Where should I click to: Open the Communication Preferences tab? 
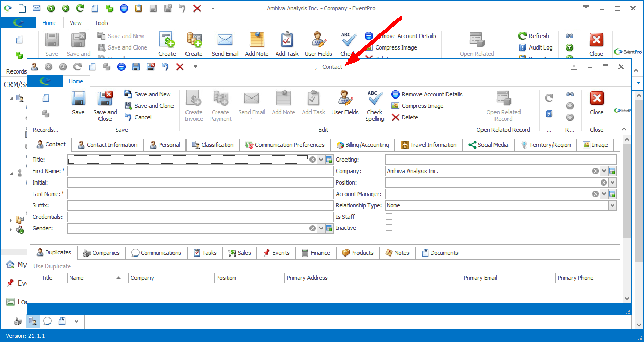click(x=285, y=145)
